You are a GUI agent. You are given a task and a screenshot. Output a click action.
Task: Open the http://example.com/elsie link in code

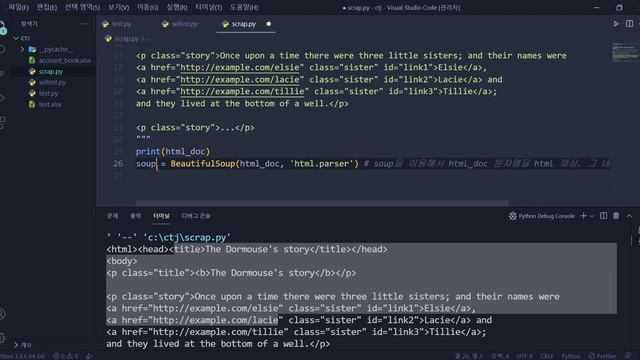240,67
